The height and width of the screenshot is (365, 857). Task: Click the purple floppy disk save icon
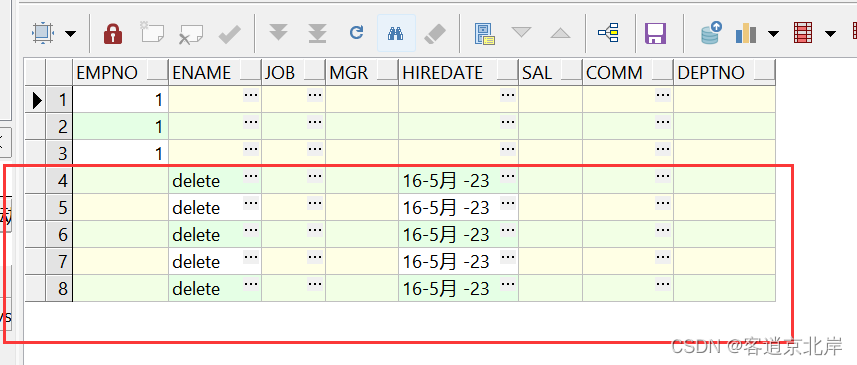click(655, 33)
